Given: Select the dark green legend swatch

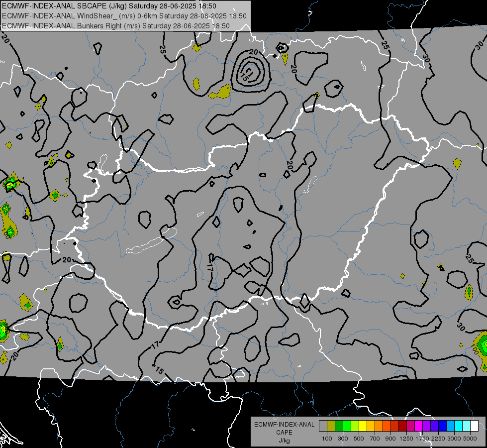Looking at the screenshot, I should click(x=339, y=426).
